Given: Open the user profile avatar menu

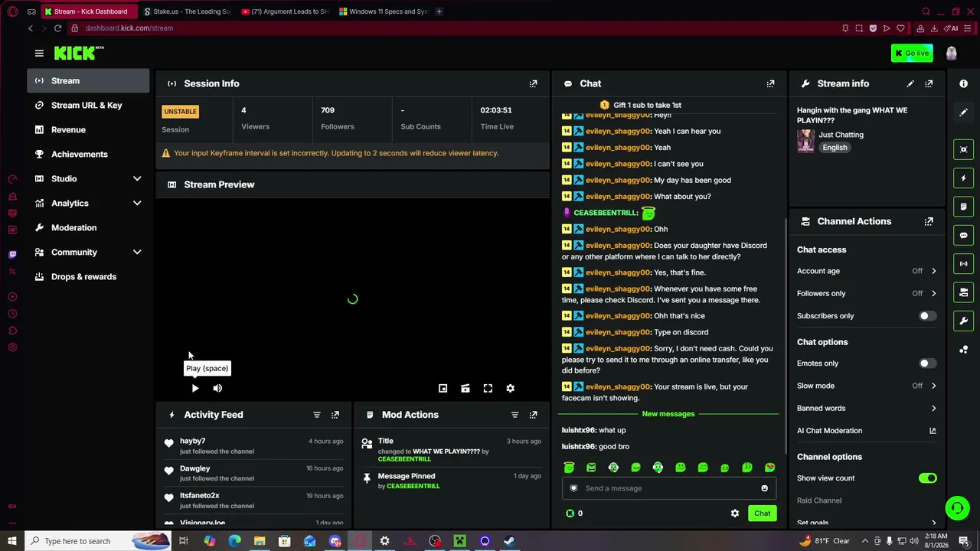Looking at the screenshot, I should [951, 53].
